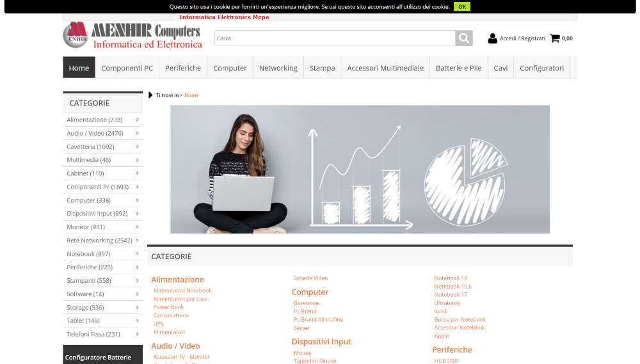This screenshot has width=640, height=364.
Task: Open the Periferiche category heading
Action: (452, 350)
